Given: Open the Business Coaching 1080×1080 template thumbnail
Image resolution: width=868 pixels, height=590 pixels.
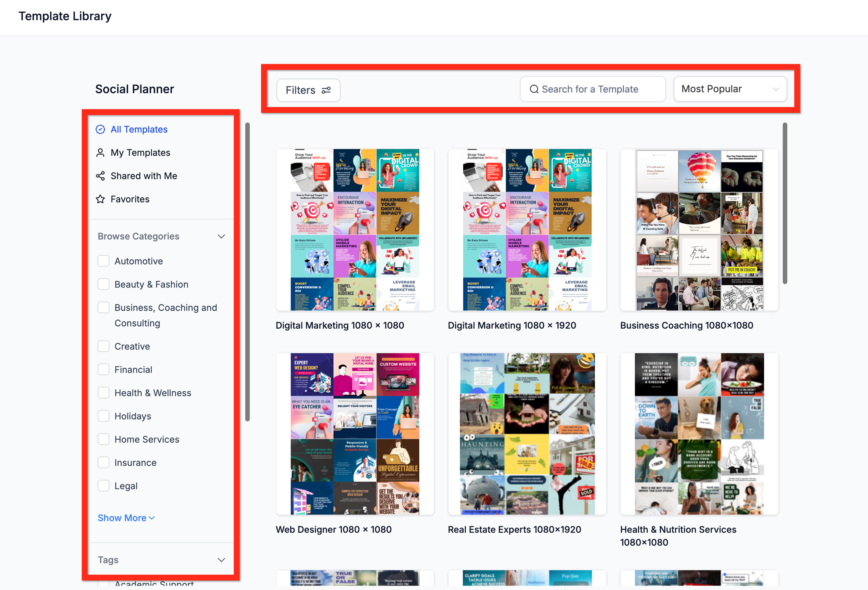Looking at the screenshot, I should (x=699, y=230).
